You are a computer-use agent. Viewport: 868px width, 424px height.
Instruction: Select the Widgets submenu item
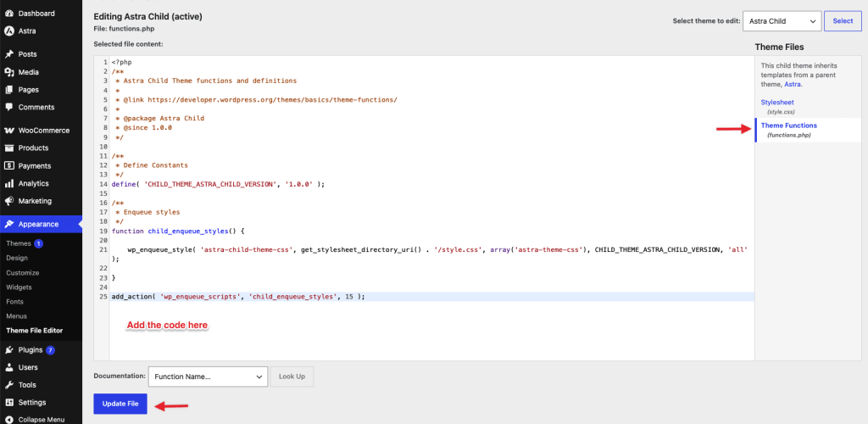(19, 287)
